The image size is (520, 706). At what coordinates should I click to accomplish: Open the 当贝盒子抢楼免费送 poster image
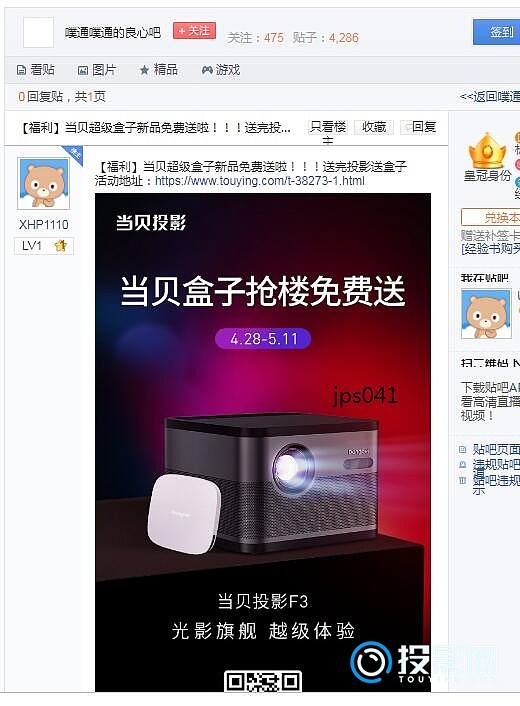click(263, 443)
